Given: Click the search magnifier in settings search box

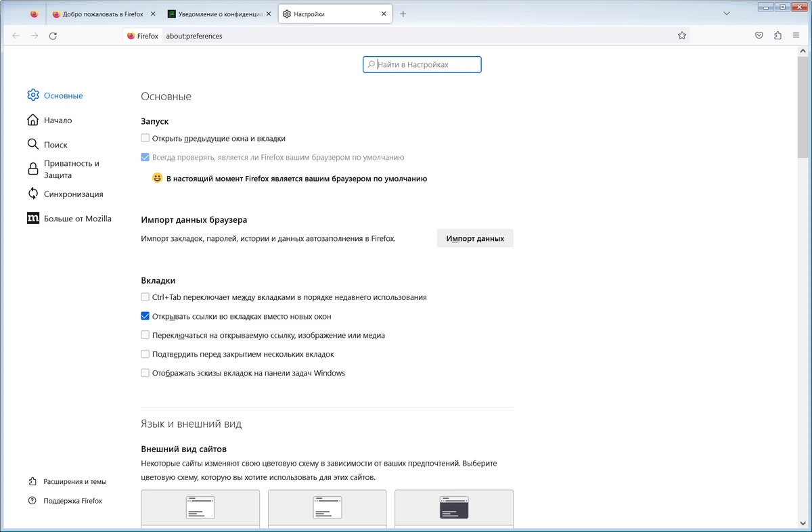Looking at the screenshot, I should tap(371, 65).
